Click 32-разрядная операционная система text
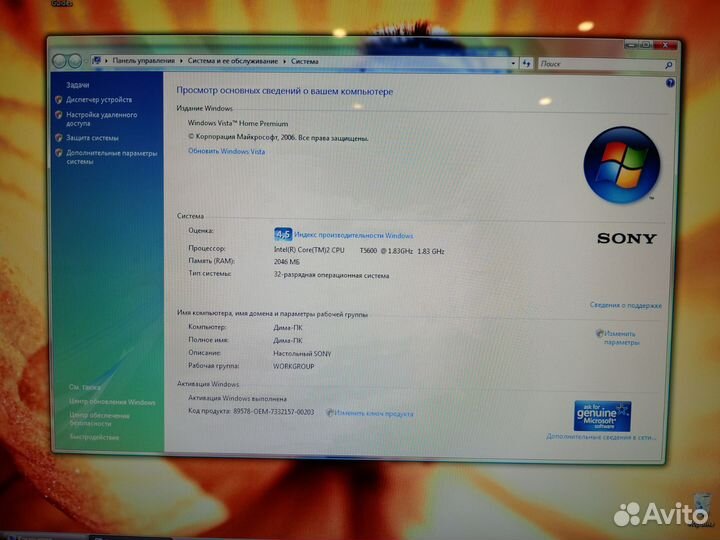The width and height of the screenshot is (720, 540). [331, 276]
